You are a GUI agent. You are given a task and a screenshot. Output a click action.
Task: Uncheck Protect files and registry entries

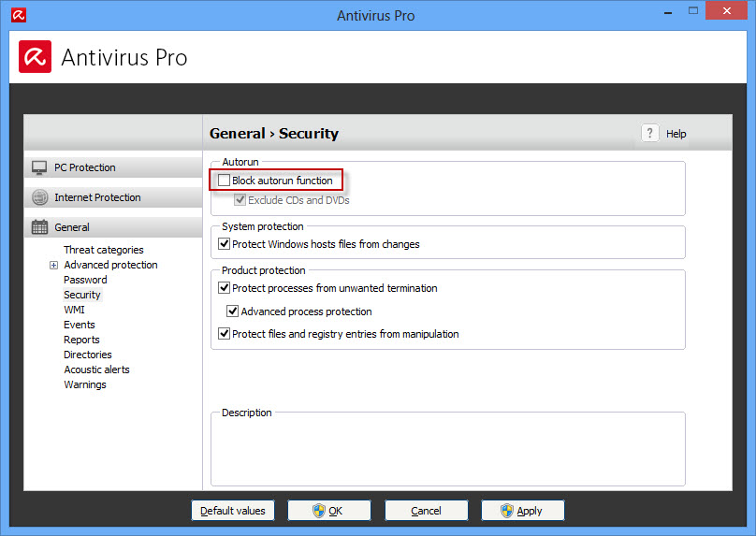coord(224,334)
